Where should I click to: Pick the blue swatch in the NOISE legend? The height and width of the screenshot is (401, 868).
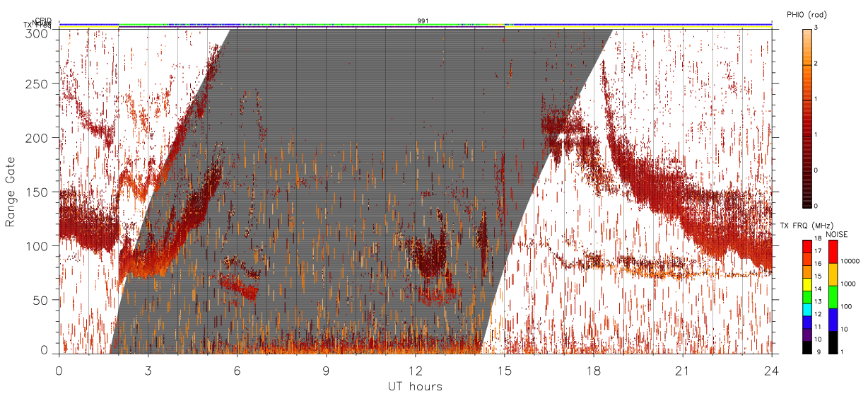pos(833,319)
